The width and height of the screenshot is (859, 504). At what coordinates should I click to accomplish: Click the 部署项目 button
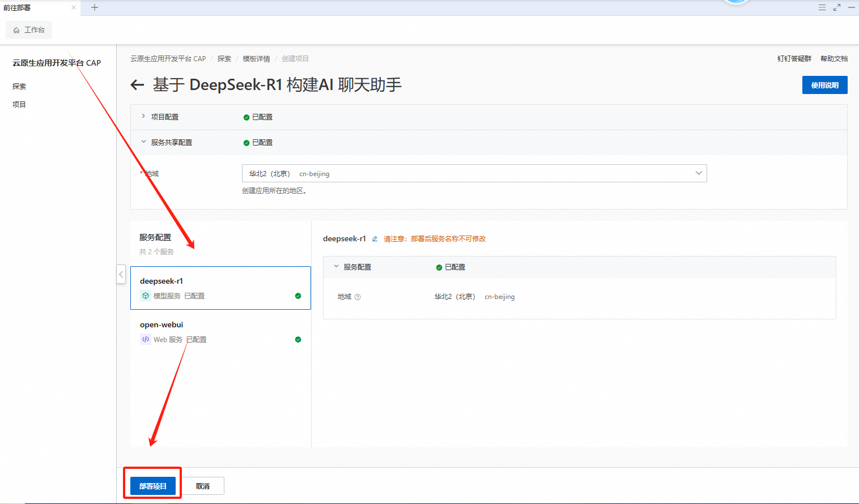(x=153, y=486)
